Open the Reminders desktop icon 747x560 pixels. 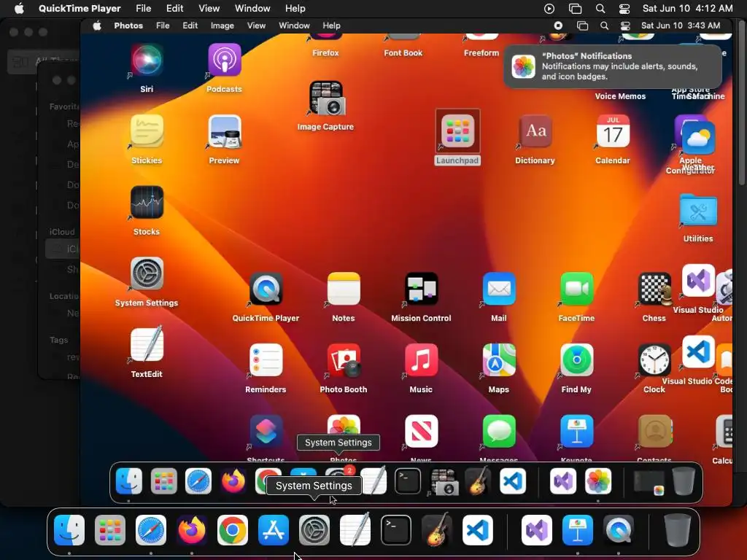click(266, 360)
